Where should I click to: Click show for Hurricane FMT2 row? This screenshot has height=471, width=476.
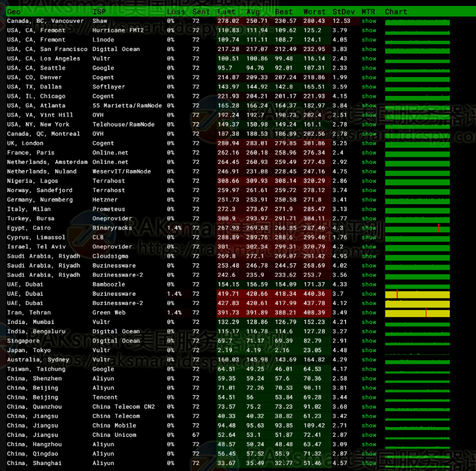pyautogui.click(x=369, y=30)
